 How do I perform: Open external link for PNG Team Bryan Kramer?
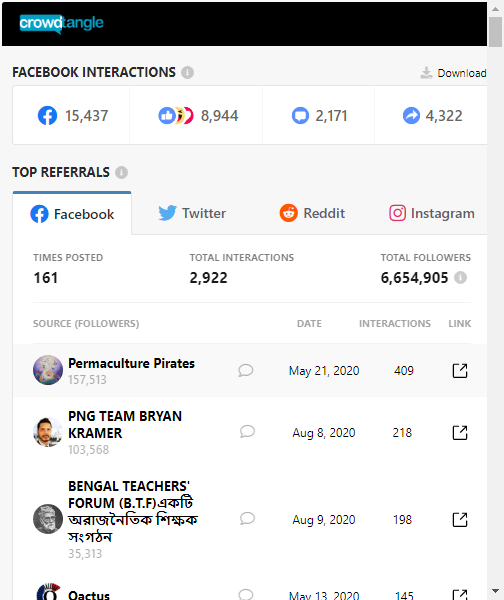460,433
